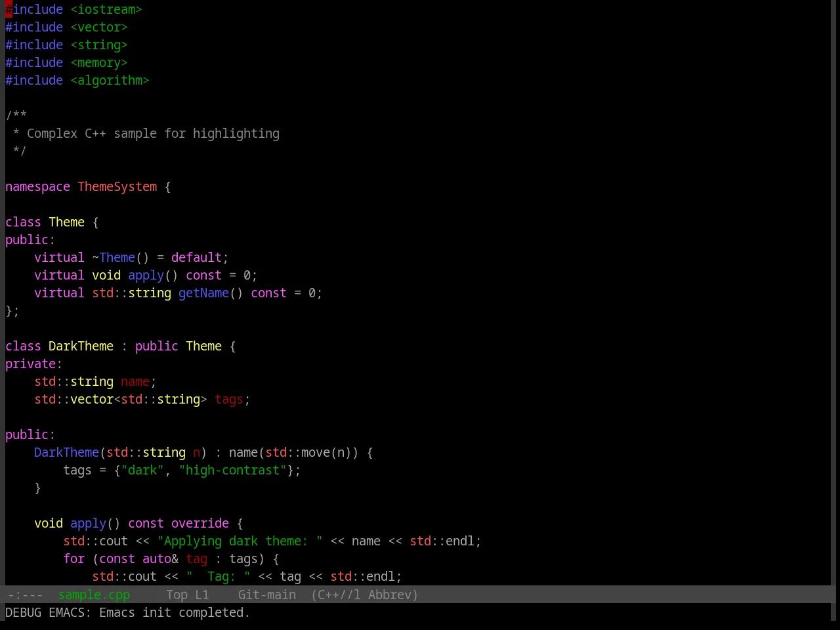Click the Top position indicator in mode line
This screenshot has height=630, width=840.
pos(177,595)
